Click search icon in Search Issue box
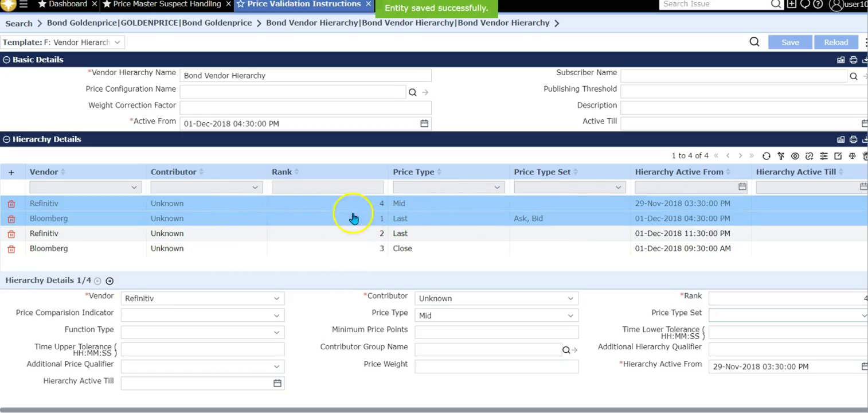868x413 pixels. 776,4
